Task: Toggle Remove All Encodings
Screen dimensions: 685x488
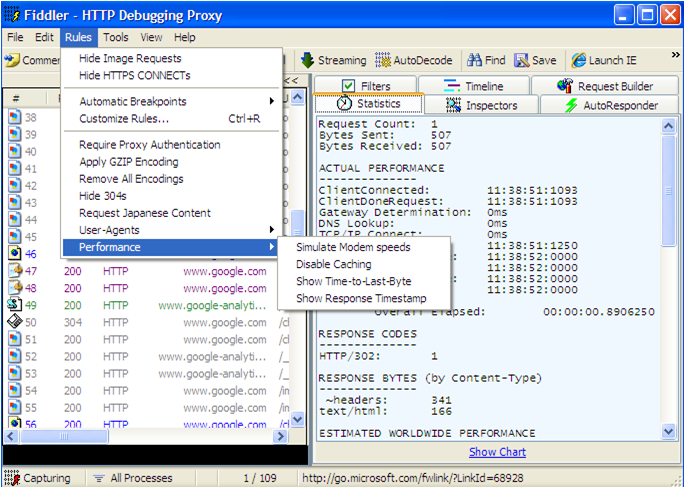Action: tap(170, 179)
